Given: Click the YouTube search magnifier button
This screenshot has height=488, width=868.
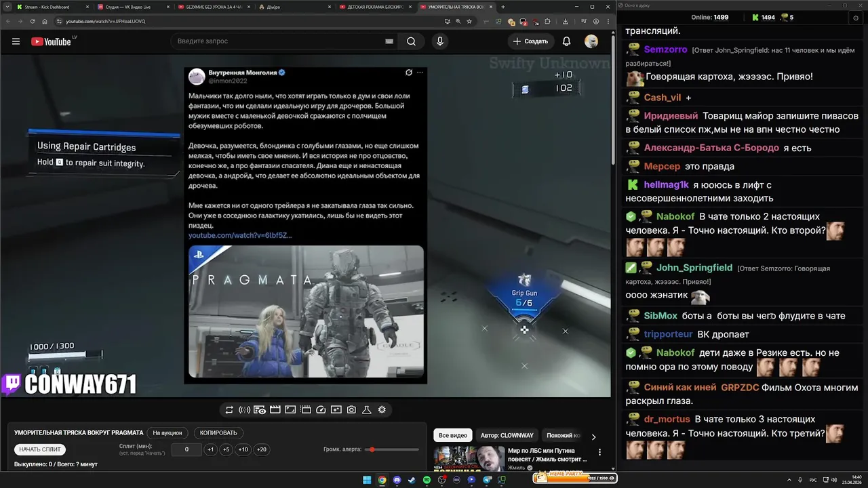Looking at the screenshot, I should click(x=411, y=41).
